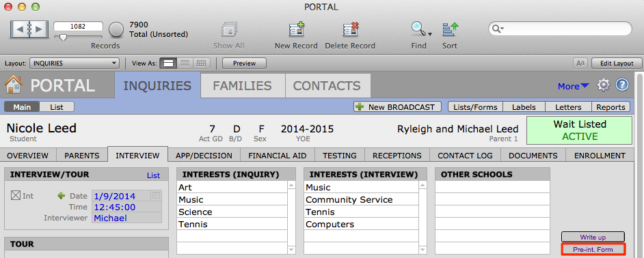Open the DOCUMENTS tab

(533, 156)
